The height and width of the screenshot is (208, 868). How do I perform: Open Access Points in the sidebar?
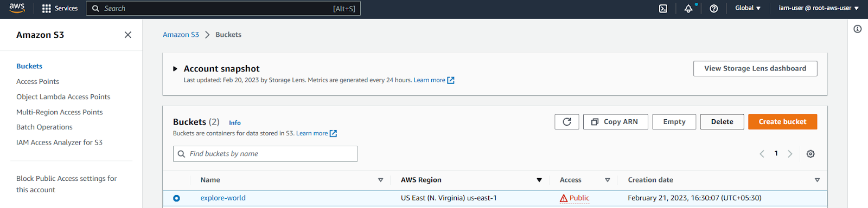(37, 81)
